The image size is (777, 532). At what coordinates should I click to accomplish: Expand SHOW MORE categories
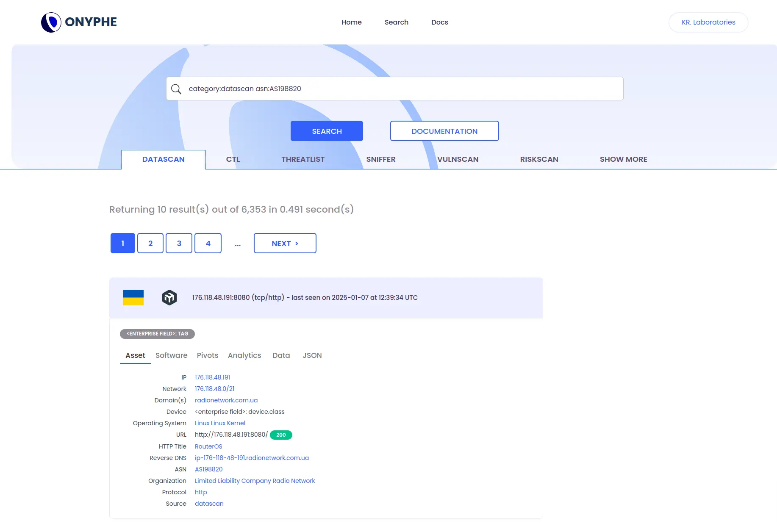point(623,159)
